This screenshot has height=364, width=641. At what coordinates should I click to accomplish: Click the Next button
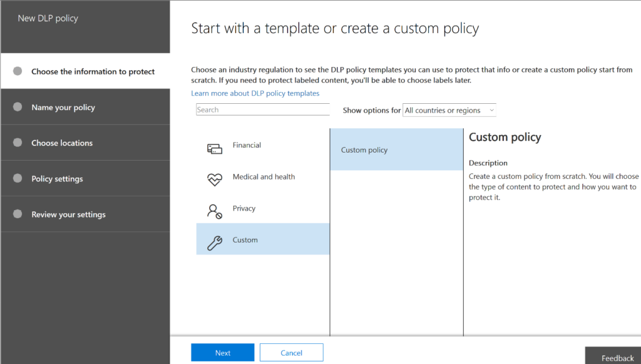223,353
